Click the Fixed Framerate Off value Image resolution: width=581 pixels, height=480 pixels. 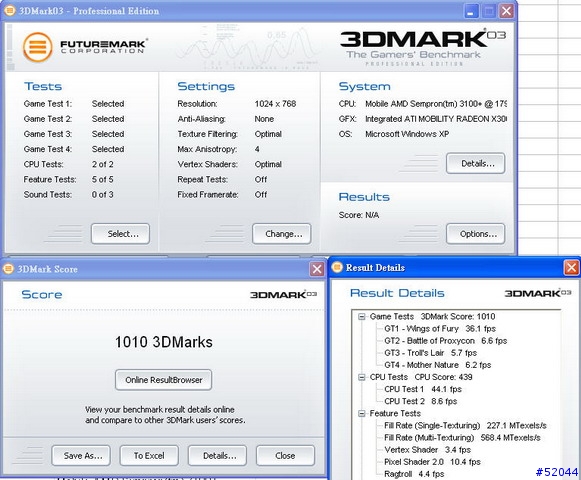[260, 195]
